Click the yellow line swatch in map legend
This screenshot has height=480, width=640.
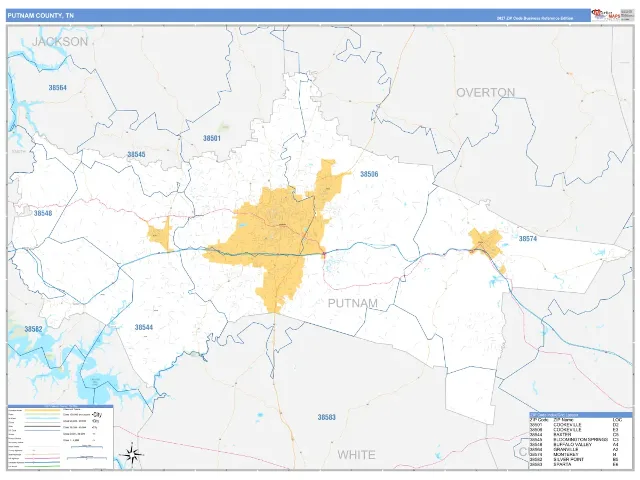tap(42, 410)
